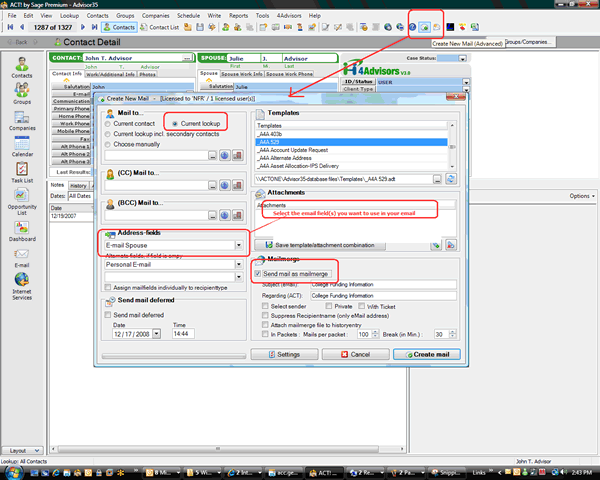Viewport: 600px width, 480px height.
Task: Open Internet Services in the sidebar
Action: (21, 290)
